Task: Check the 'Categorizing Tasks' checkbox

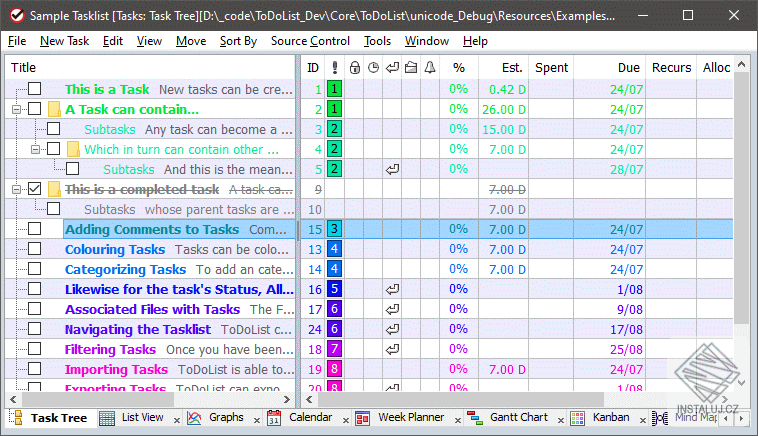Action: tap(34, 269)
